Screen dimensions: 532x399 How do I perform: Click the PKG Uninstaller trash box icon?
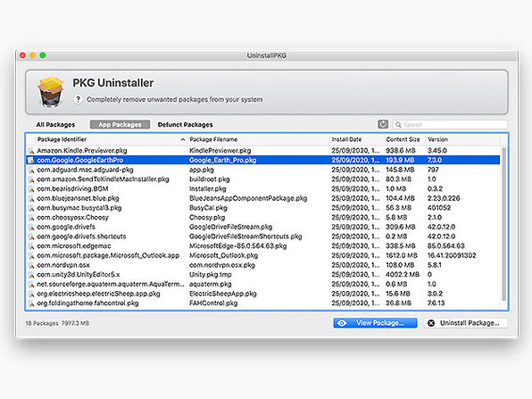(x=51, y=92)
